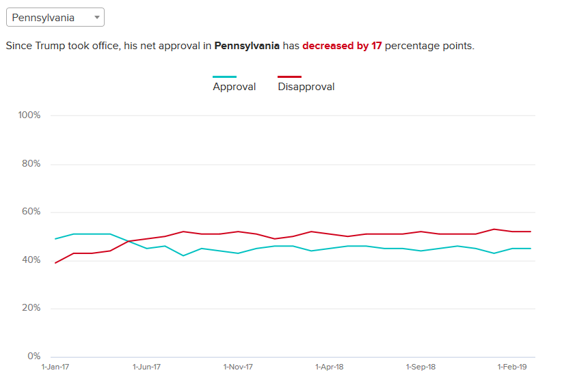The height and width of the screenshot is (392, 562).
Task: Click bold Pennsylvania in the summary sentence
Action: (x=247, y=46)
